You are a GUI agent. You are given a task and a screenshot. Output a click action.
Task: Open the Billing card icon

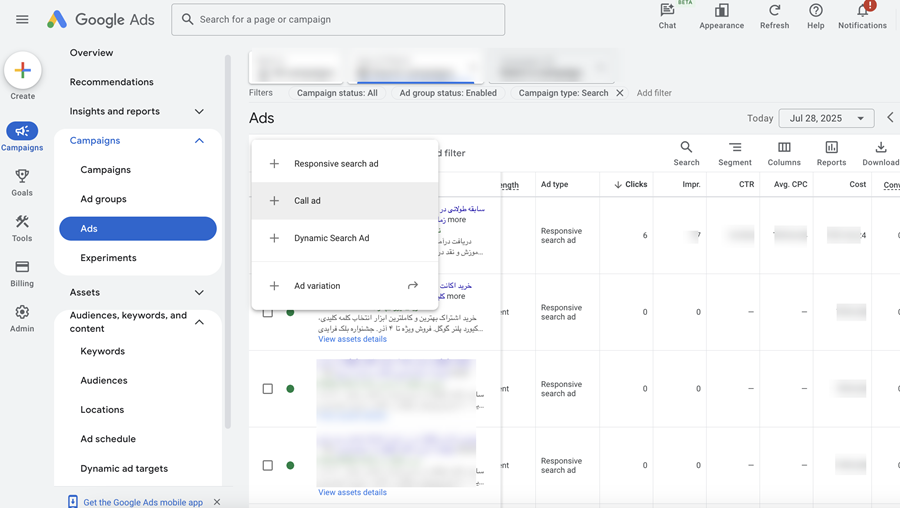click(22, 266)
